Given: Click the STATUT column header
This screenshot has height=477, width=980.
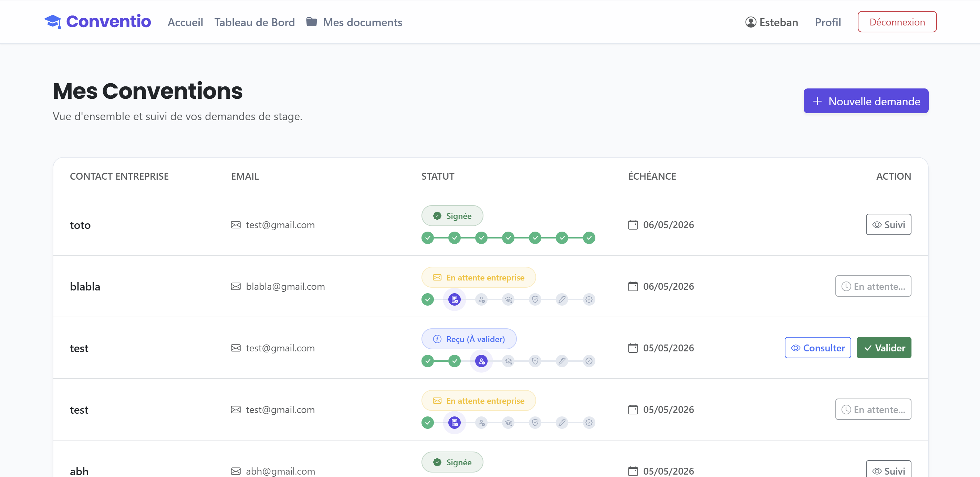Looking at the screenshot, I should tap(438, 176).
